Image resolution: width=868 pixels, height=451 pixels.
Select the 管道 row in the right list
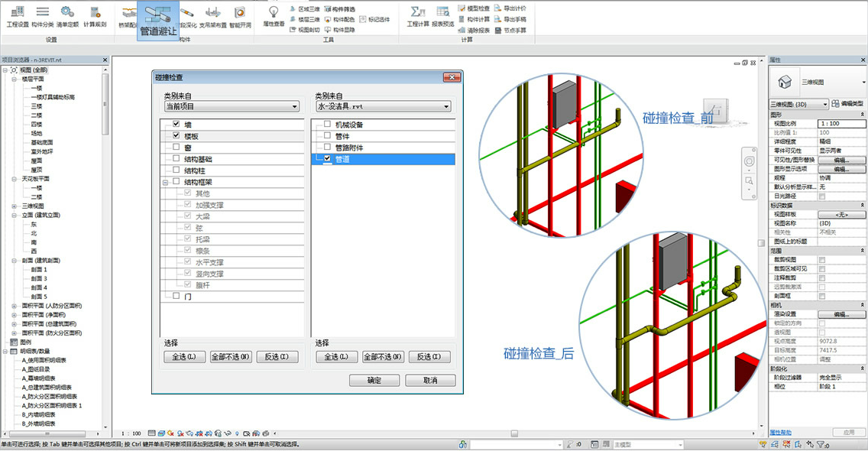(390, 159)
